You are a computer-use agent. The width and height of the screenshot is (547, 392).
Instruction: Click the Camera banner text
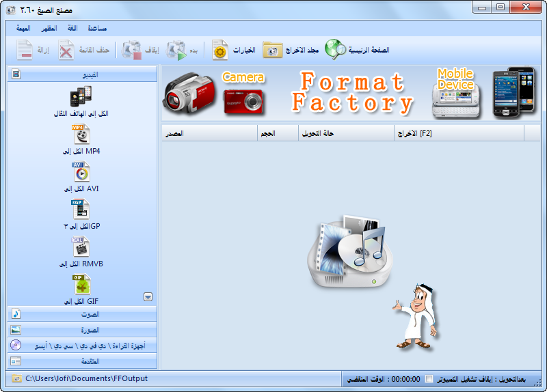tap(243, 77)
